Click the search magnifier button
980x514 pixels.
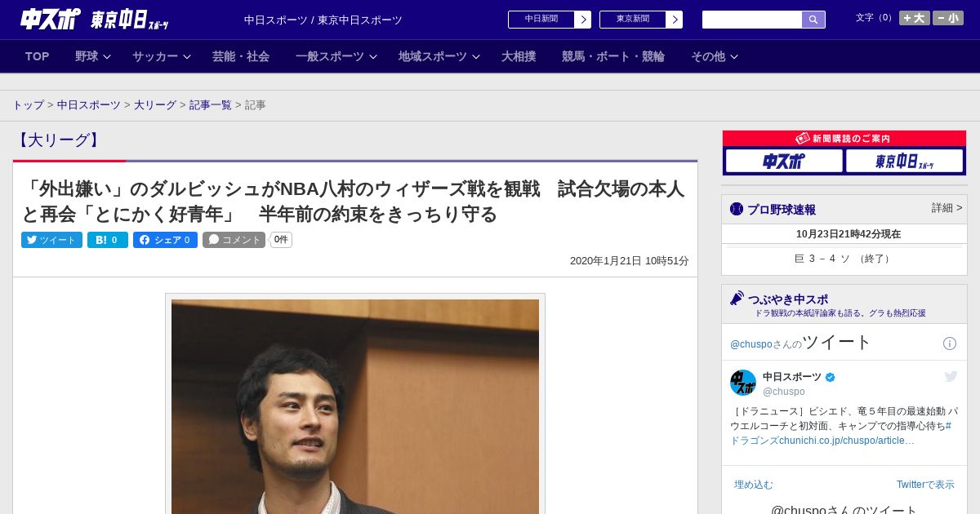click(x=813, y=20)
